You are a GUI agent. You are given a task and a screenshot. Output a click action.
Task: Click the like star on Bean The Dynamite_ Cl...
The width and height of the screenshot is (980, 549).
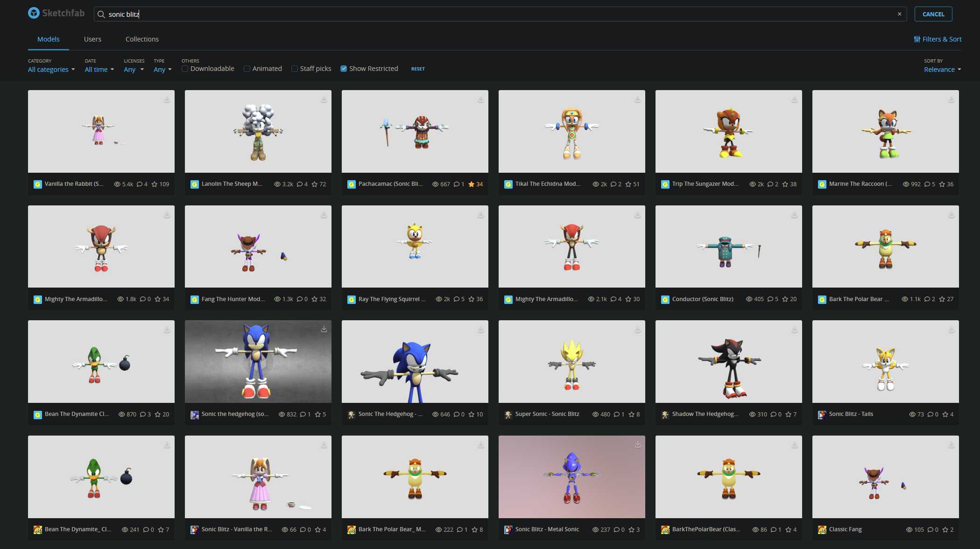161,530
